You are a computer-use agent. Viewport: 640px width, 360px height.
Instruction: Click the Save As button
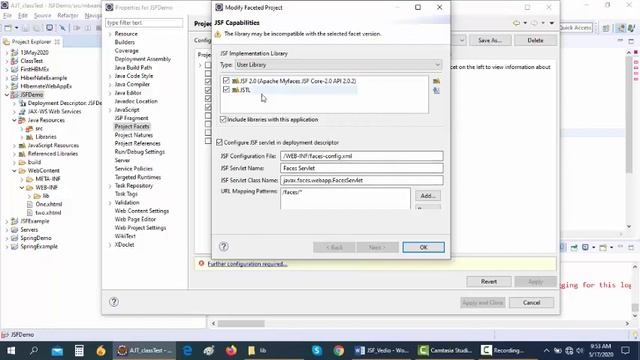click(x=489, y=40)
